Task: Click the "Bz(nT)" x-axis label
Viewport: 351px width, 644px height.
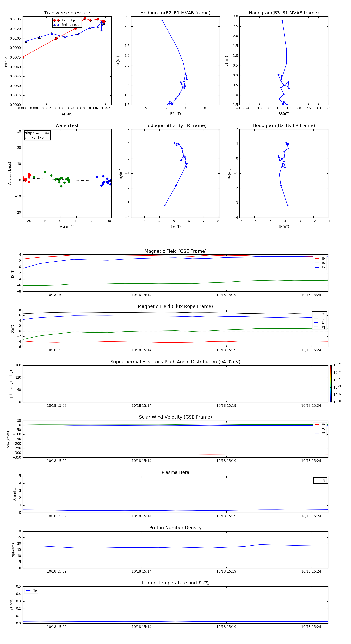Action: pyautogui.click(x=175, y=227)
